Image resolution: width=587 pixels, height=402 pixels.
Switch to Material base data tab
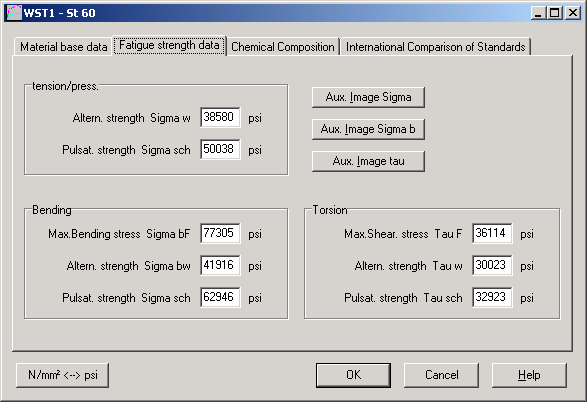point(63,47)
